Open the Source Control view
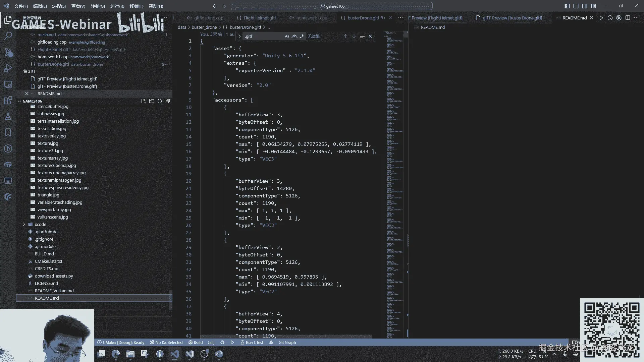The image size is (644, 362). 8,52
